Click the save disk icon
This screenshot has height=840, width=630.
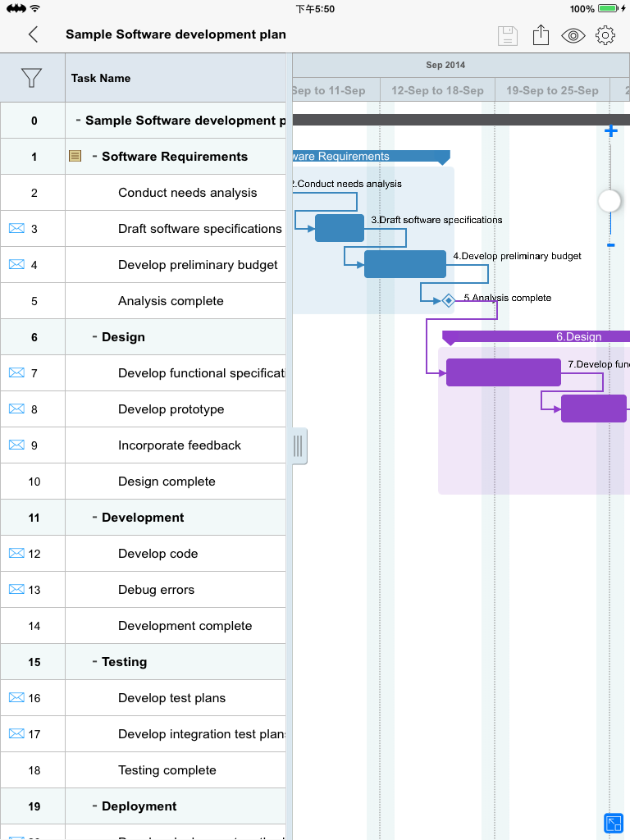[x=507, y=36]
